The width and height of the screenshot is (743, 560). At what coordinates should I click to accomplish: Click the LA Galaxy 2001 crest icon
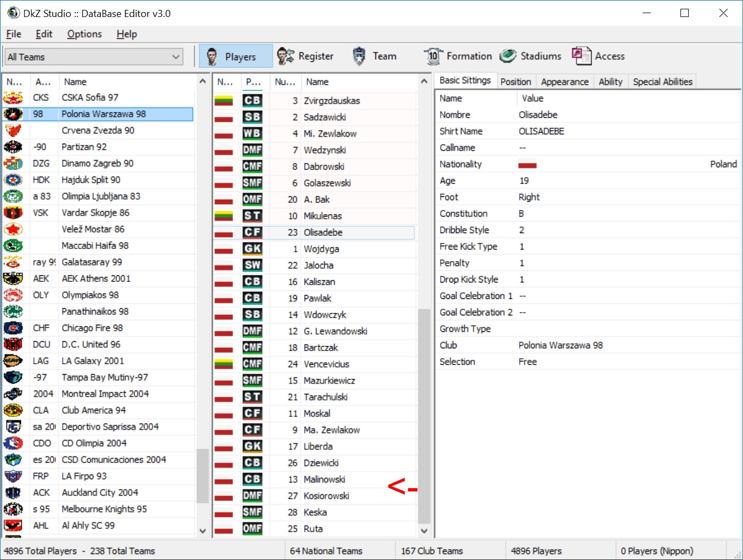(13, 361)
